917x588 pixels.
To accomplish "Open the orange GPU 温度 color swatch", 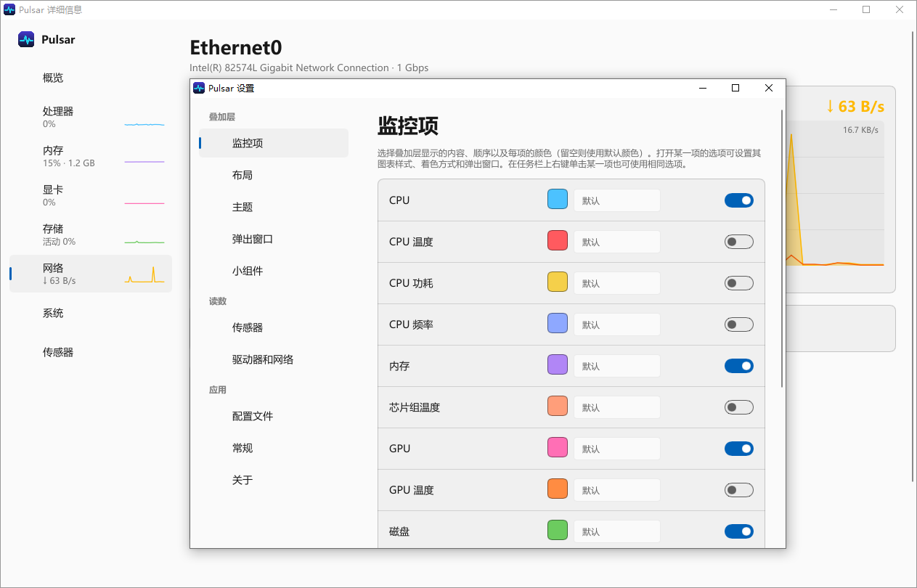I will coord(558,489).
